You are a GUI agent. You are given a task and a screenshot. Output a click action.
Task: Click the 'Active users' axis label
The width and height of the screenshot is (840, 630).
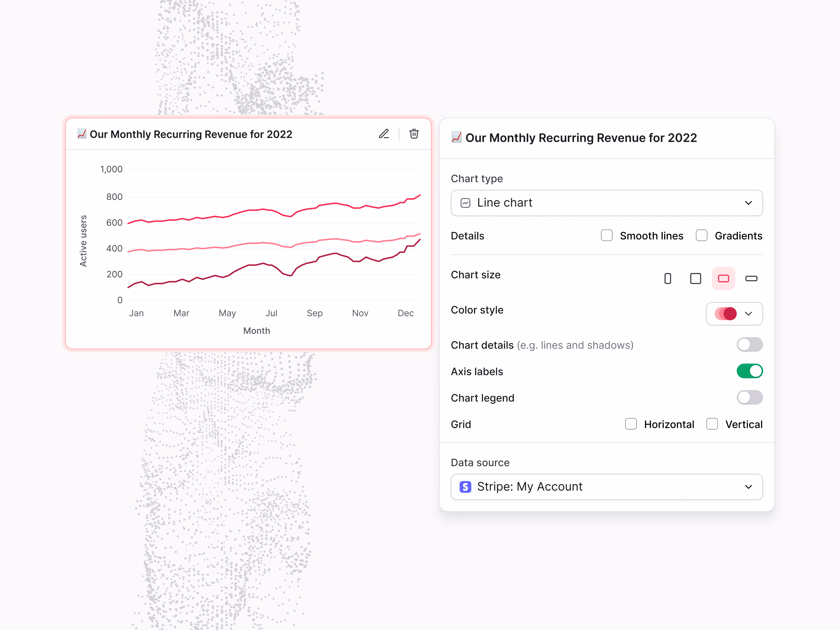pos(83,241)
